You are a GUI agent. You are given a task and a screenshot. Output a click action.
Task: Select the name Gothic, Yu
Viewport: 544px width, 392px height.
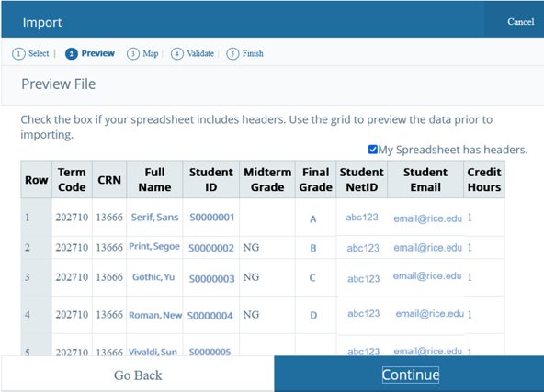pyautogui.click(x=153, y=277)
